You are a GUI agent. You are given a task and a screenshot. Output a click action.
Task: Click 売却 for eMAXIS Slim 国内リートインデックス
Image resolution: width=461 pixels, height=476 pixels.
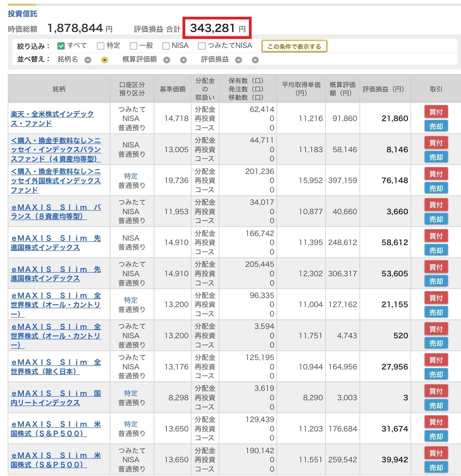pyautogui.click(x=436, y=406)
